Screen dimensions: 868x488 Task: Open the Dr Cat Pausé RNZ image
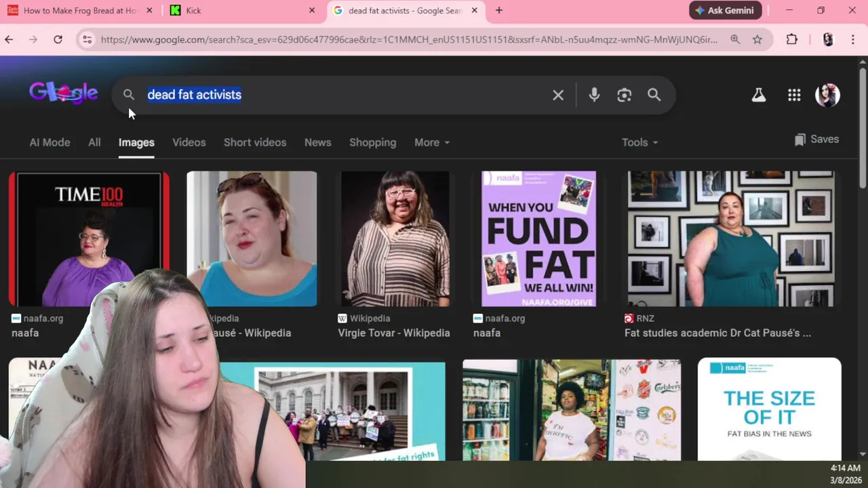pos(731,239)
